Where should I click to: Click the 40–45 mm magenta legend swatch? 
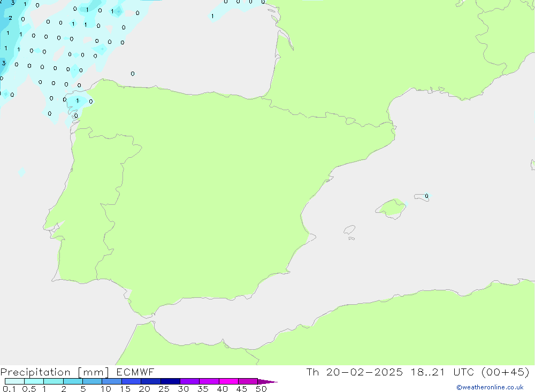click(x=228, y=381)
